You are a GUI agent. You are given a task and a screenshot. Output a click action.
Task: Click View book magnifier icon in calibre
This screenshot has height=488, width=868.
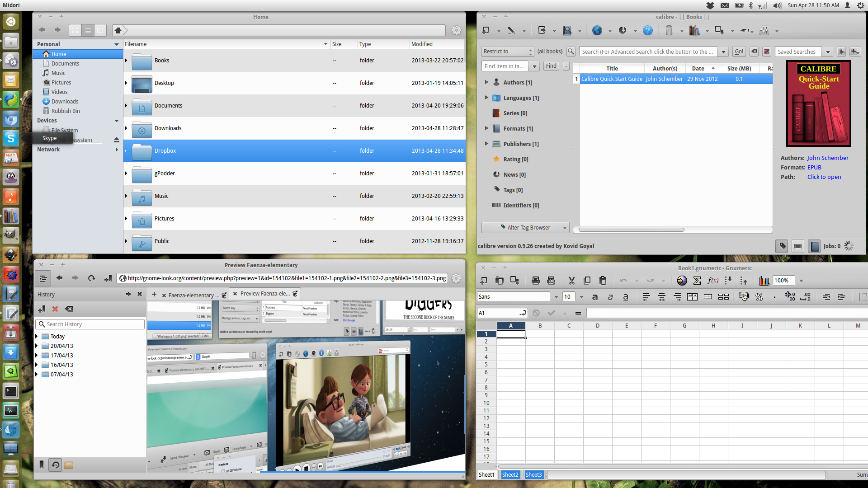click(x=567, y=30)
